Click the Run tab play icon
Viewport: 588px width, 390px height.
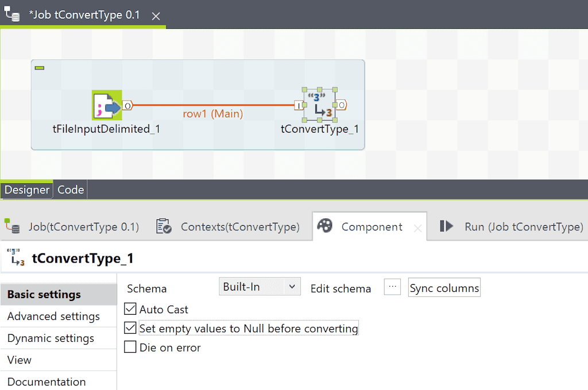[446, 226]
